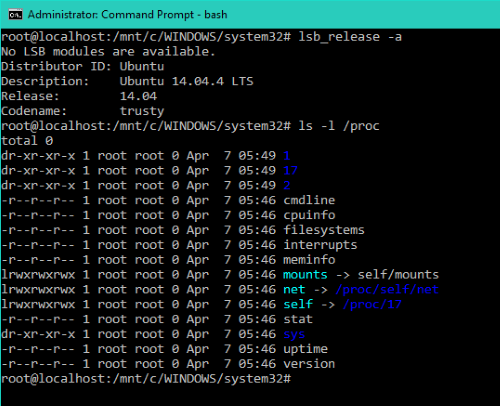The width and height of the screenshot is (500, 406).
Task: Click the Command Prompt icon in title bar
Action: coord(15,15)
